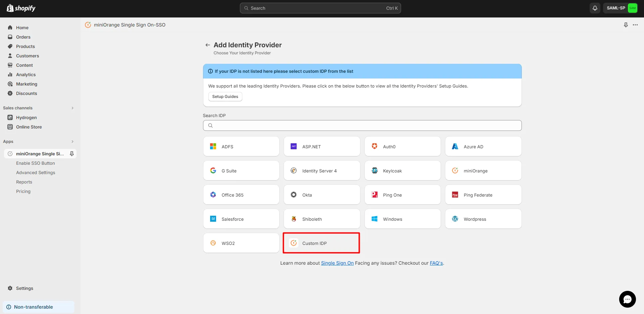Select the Shiboleth identity provider
The image size is (644, 314).
pos(322,219)
